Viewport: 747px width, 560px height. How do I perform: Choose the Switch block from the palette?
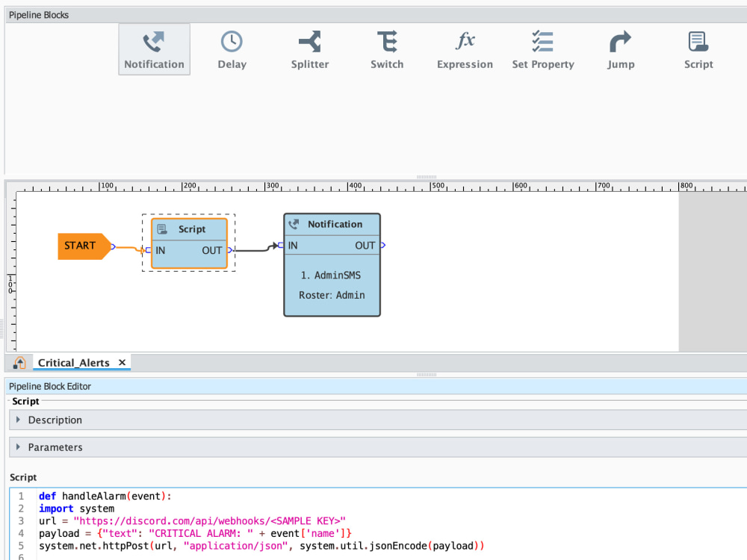pyautogui.click(x=387, y=49)
